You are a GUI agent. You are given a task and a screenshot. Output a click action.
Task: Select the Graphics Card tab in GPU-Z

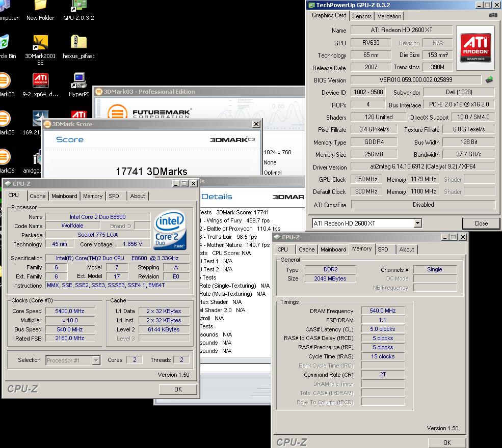[x=329, y=15]
